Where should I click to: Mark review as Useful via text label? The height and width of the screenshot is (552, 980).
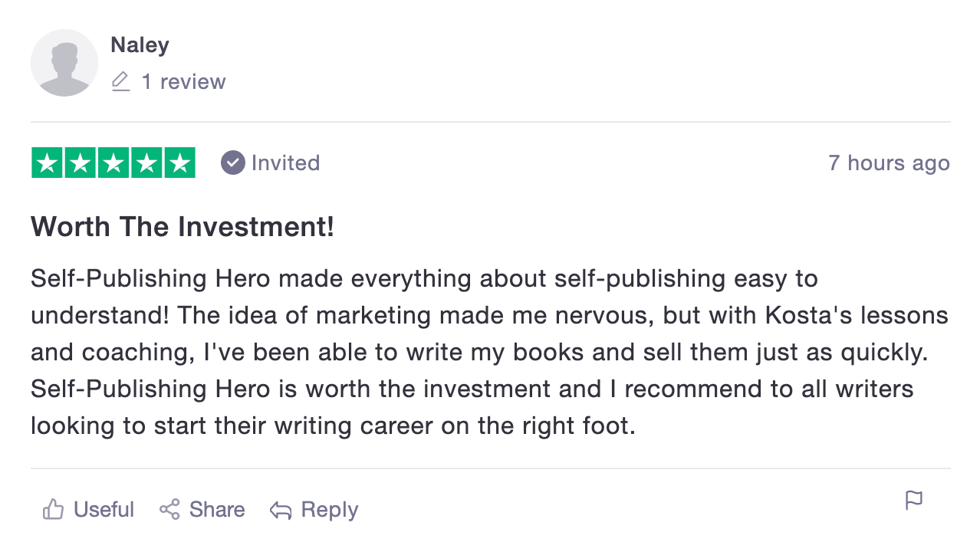click(x=104, y=510)
